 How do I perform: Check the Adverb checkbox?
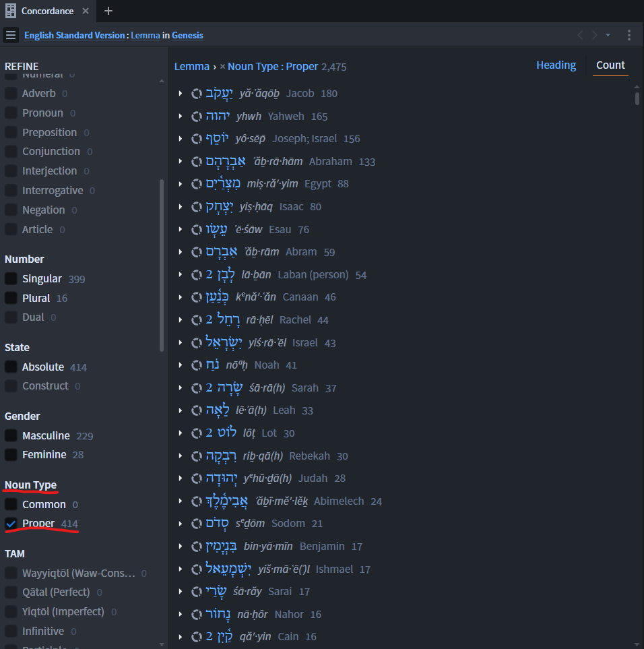coord(11,94)
